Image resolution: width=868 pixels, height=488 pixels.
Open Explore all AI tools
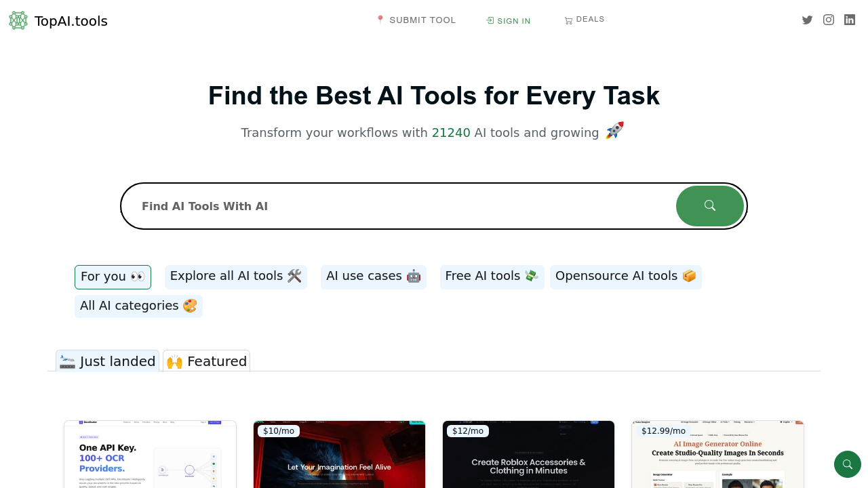(235, 276)
